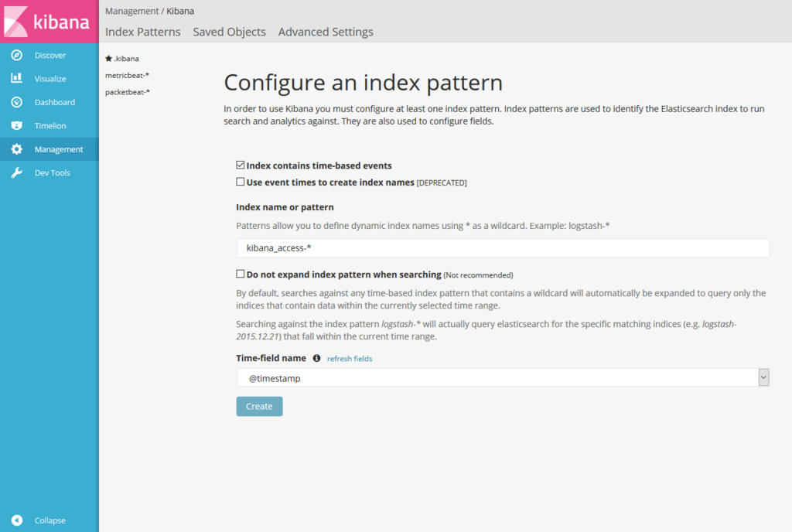
Task: Open Dev Tools via wrench icon
Action: point(17,172)
